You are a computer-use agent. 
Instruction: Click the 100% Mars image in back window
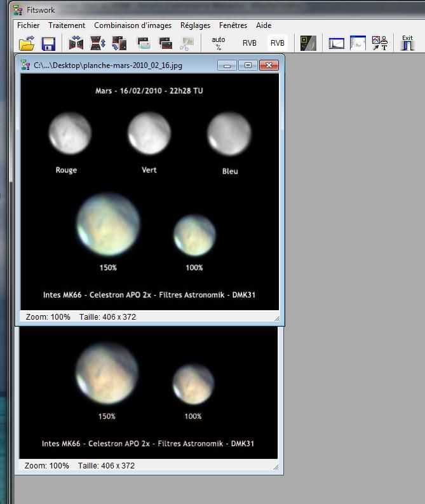[x=193, y=384]
